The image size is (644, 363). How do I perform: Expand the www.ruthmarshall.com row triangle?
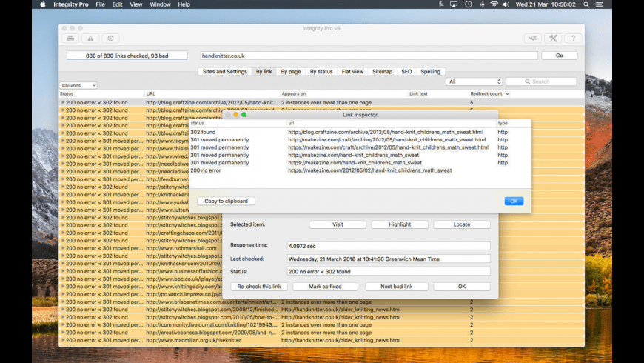point(63,248)
